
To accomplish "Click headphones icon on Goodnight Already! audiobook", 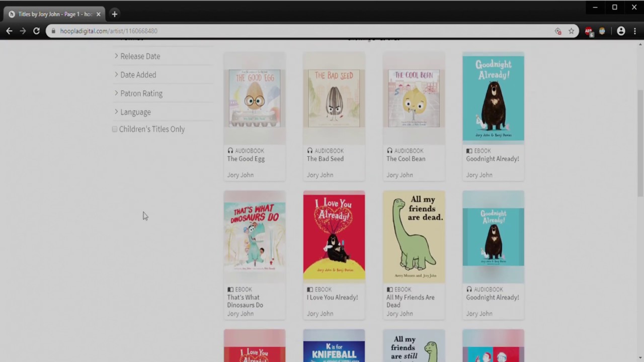I will 469,290.
